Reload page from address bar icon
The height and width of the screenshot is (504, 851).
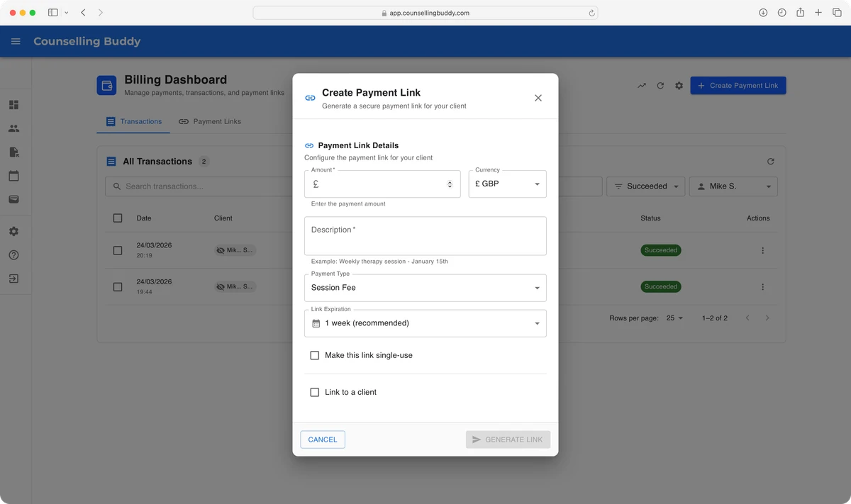591,13
